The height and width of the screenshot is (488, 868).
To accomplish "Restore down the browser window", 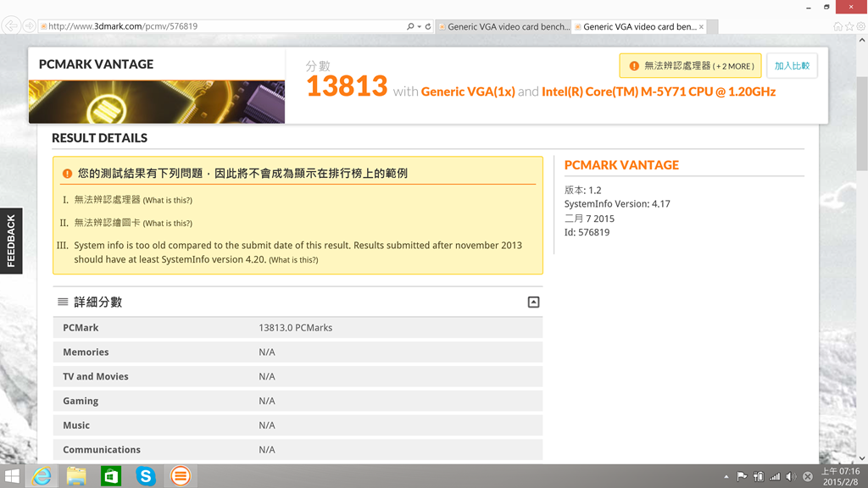I will (826, 7).
